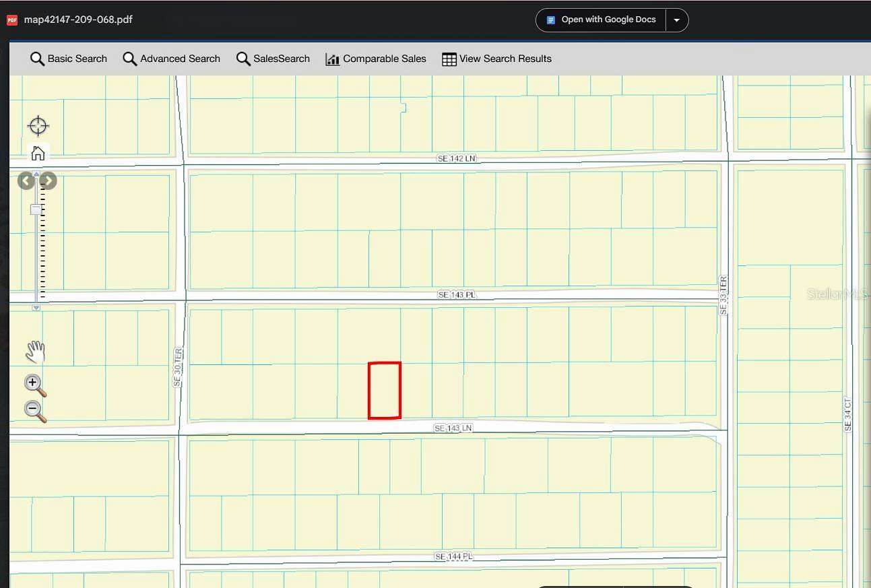Image resolution: width=871 pixels, height=588 pixels.
Task: Click the zoom slider up arrow
Action: [x=36, y=174]
